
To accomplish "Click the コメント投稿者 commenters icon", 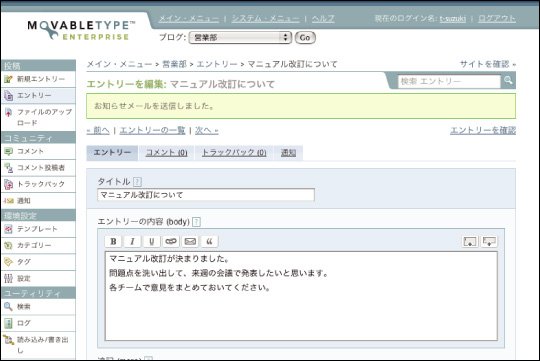I will pyautogui.click(x=8, y=168).
